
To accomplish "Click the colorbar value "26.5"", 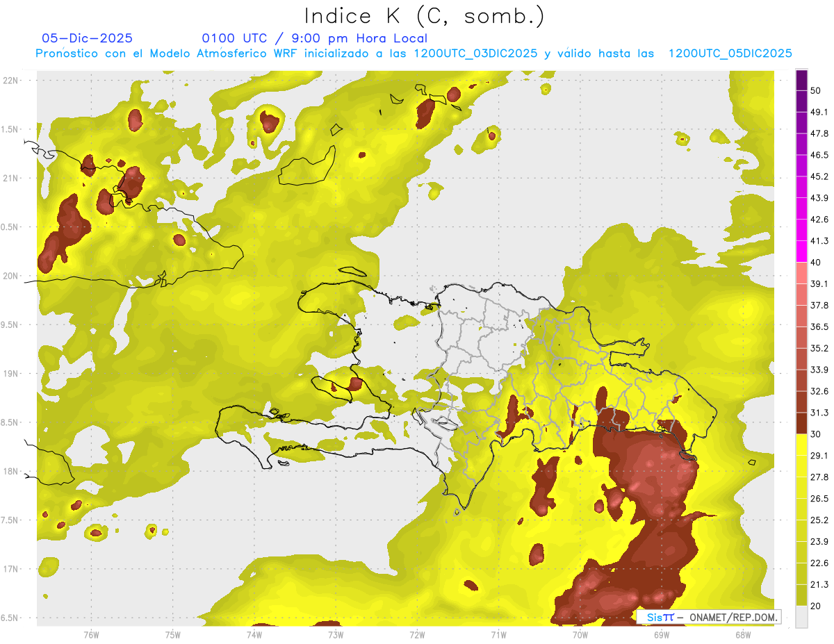I will (x=820, y=499).
